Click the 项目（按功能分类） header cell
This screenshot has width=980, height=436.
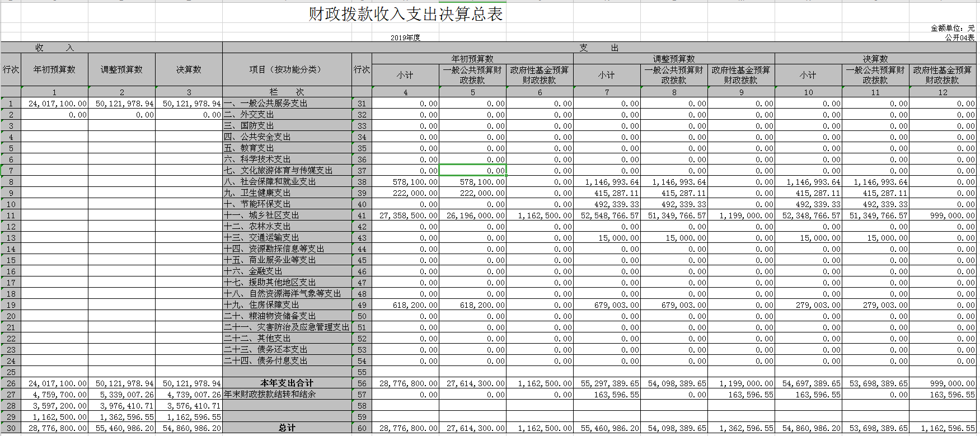tap(287, 69)
